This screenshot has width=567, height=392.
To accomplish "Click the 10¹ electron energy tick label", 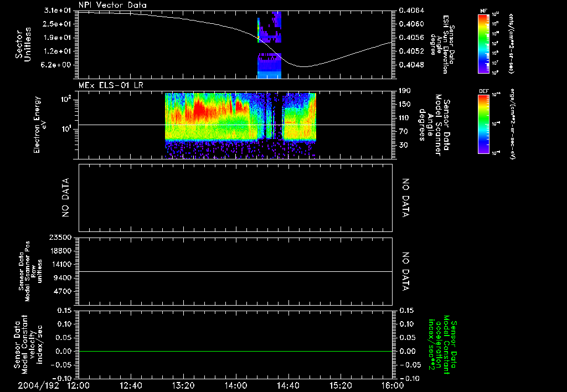I will (65, 129).
